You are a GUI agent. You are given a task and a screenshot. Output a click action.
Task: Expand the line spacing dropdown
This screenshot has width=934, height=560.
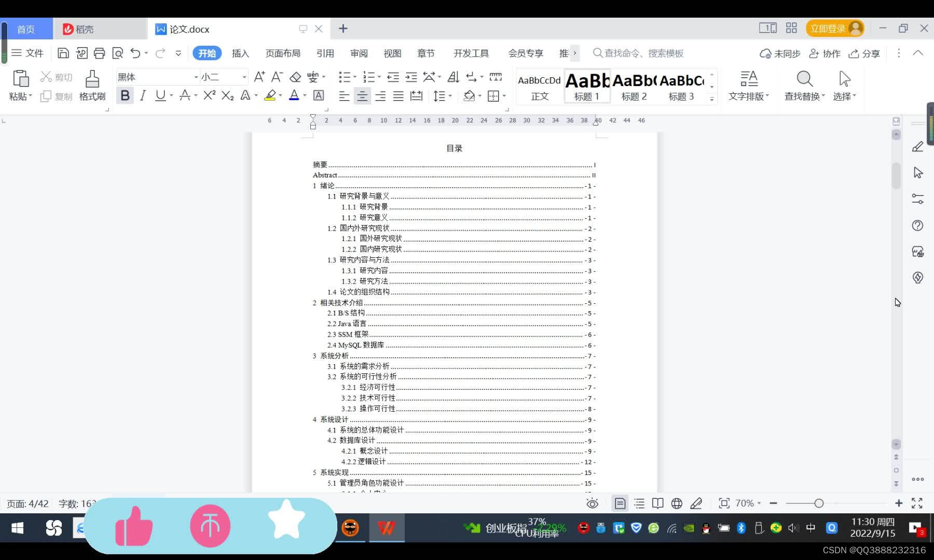[450, 96]
